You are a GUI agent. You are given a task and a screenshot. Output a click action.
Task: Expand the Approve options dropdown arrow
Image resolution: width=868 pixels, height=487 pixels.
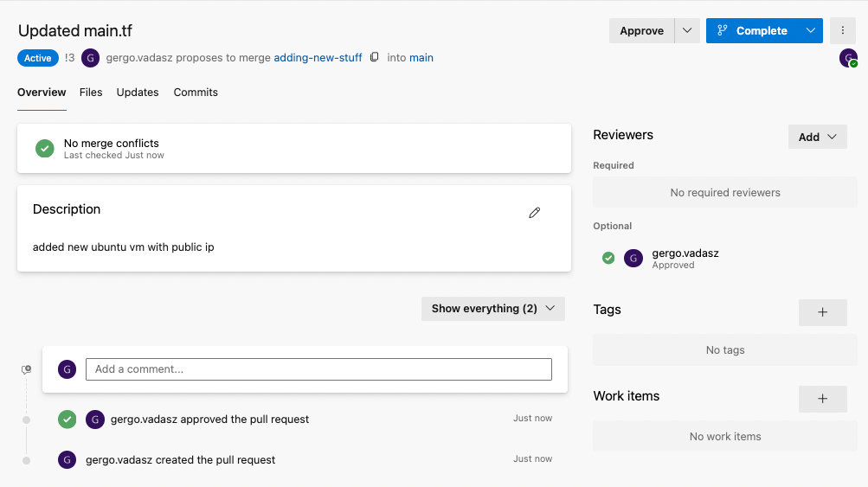[x=686, y=30]
